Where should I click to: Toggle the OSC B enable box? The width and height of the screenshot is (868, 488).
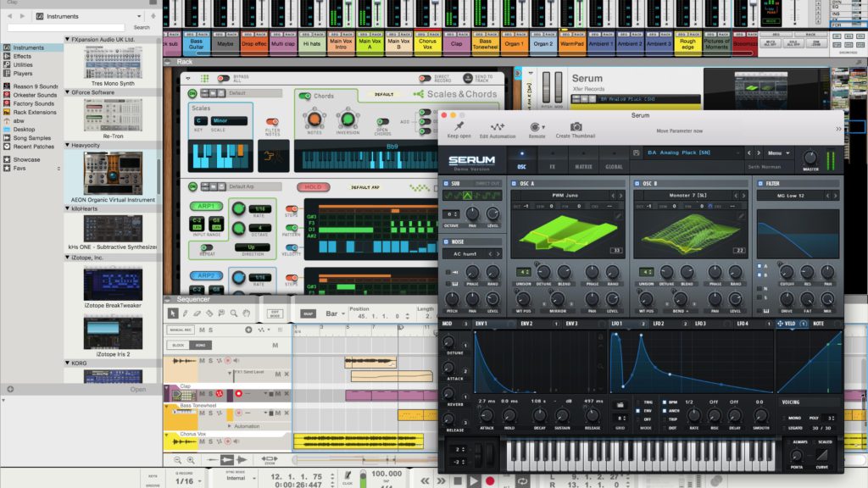coord(637,183)
